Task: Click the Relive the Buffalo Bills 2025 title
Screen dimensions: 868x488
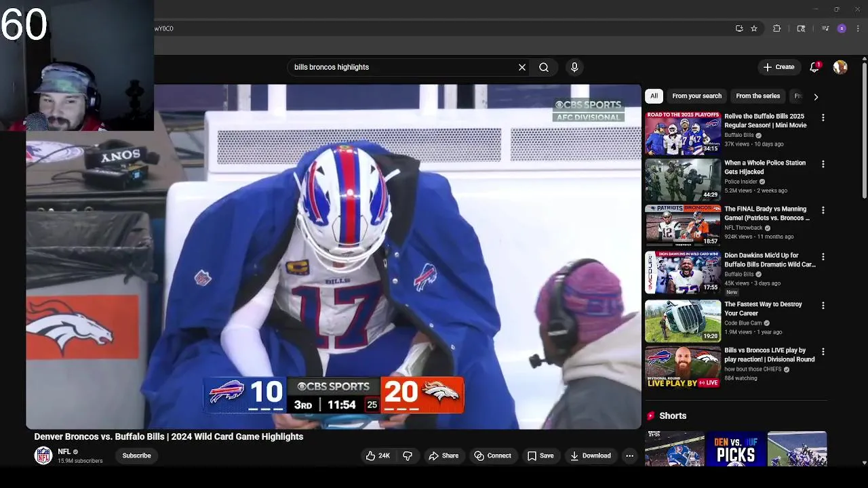Action: [765, 121]
